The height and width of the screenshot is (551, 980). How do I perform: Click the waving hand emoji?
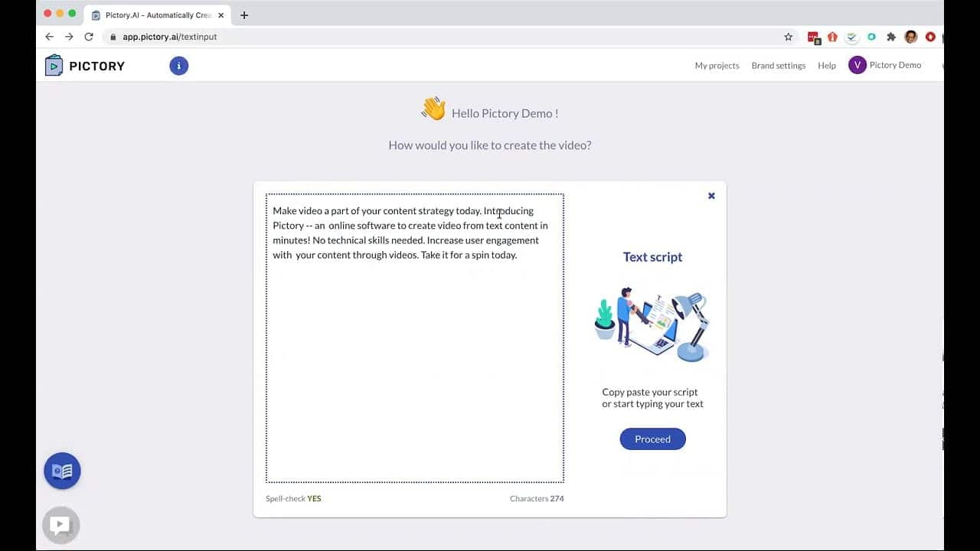433,109
